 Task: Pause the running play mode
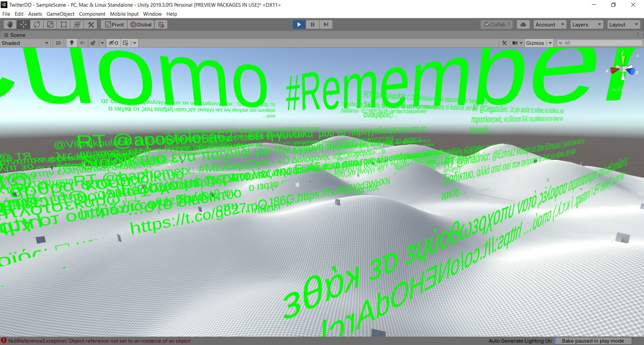(312, 24)
